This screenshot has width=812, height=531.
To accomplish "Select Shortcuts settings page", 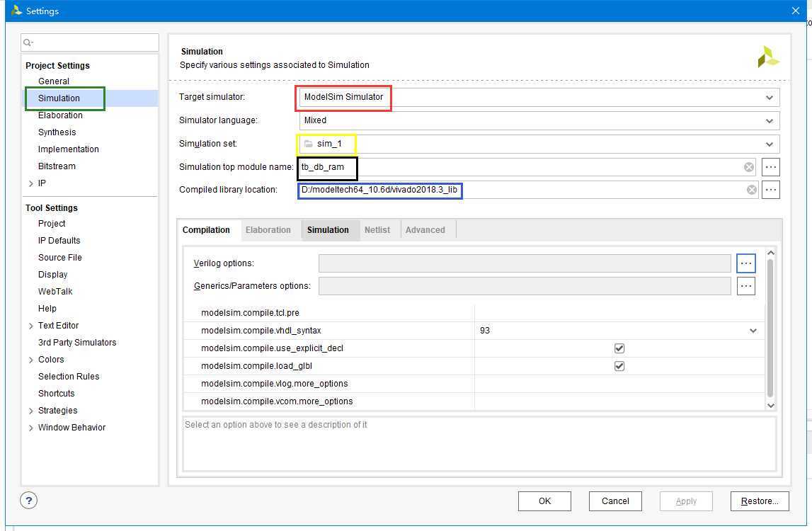I will (57, 394).
